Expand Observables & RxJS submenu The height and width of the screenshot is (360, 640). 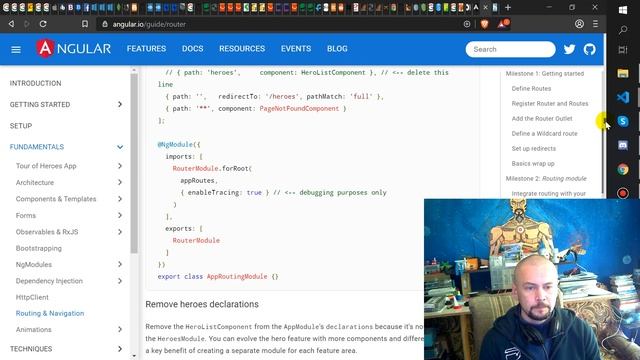coord(120,232)
